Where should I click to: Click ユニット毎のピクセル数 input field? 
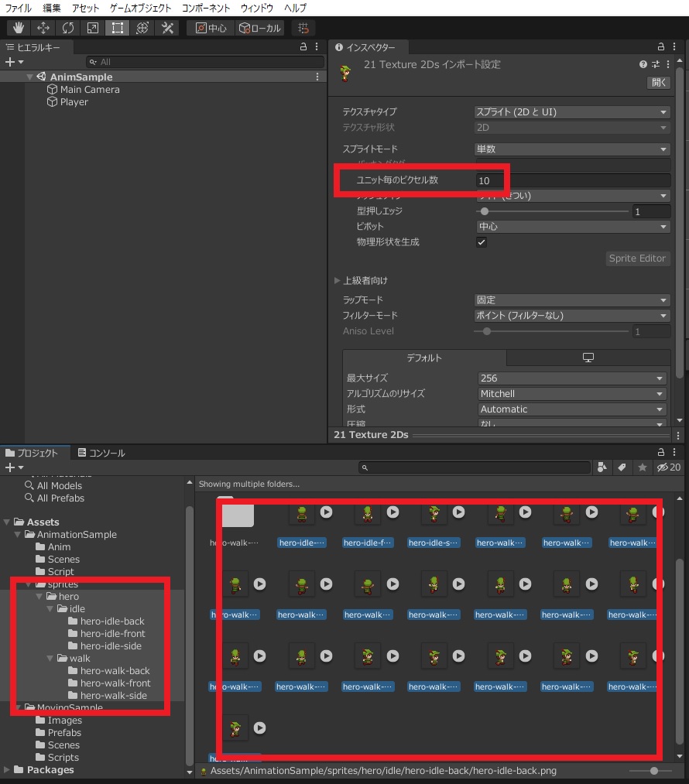pos(573,180)
